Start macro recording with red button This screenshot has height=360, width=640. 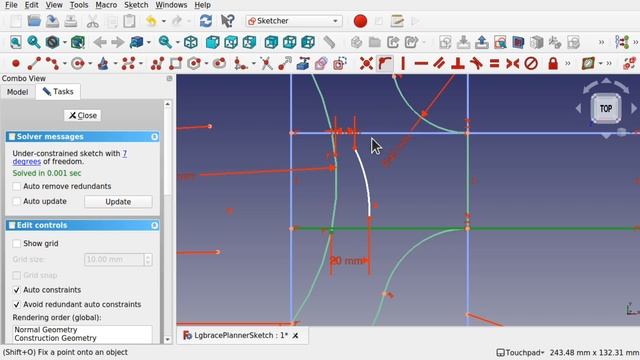tap(360, 21)
